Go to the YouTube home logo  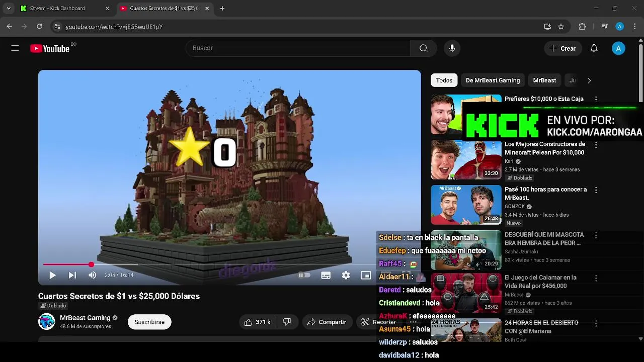(x=50, y=48)
